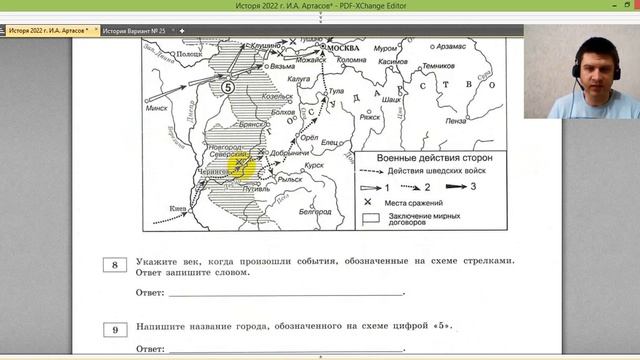Minimize the PDF-XChange Editor window
The image size is (640, 360).
tap(614, 5)
